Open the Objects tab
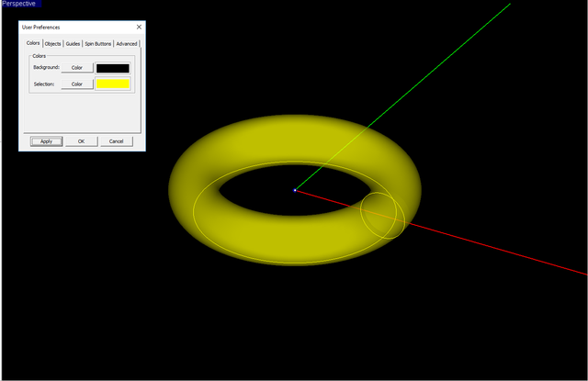The height and width of the screenshot is (381, 588). pyautogui.click(x=53, y=43)
